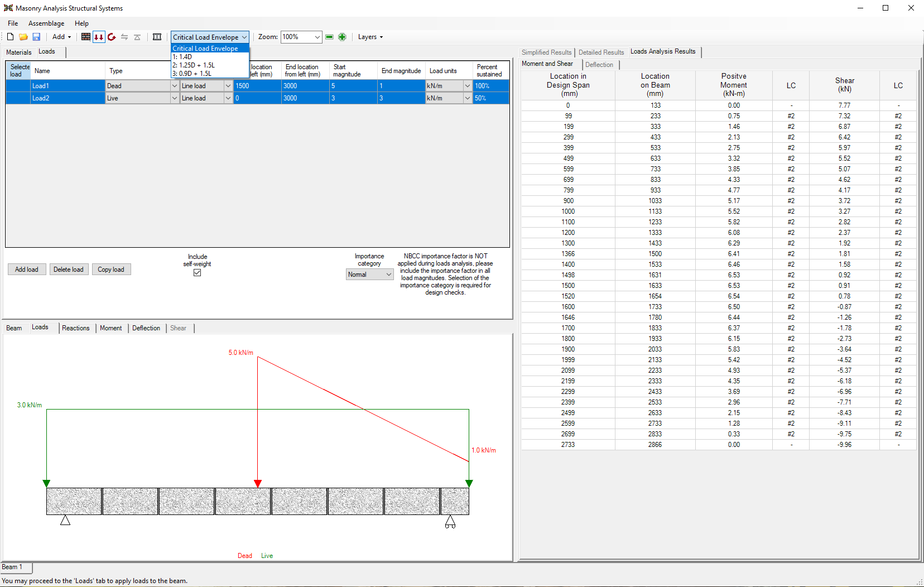Switch to the Detailed Results tab
Viewport: 924px width, 587px height.
[601, 52]
